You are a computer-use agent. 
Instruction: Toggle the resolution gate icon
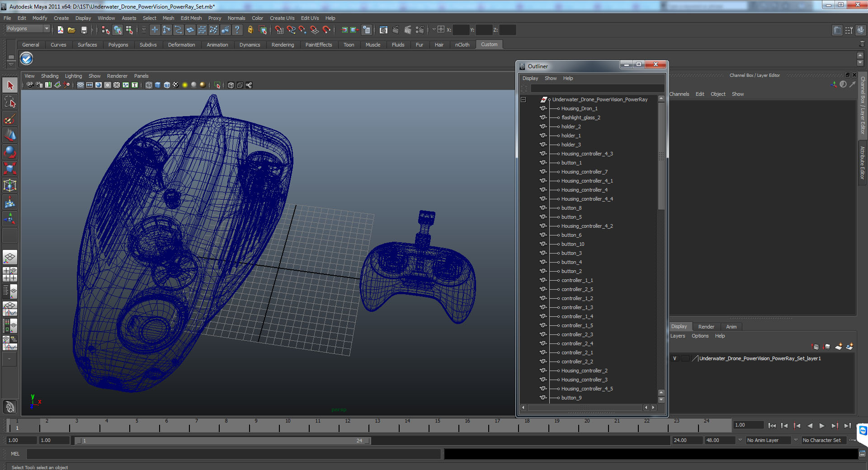(x=99, y=85)
